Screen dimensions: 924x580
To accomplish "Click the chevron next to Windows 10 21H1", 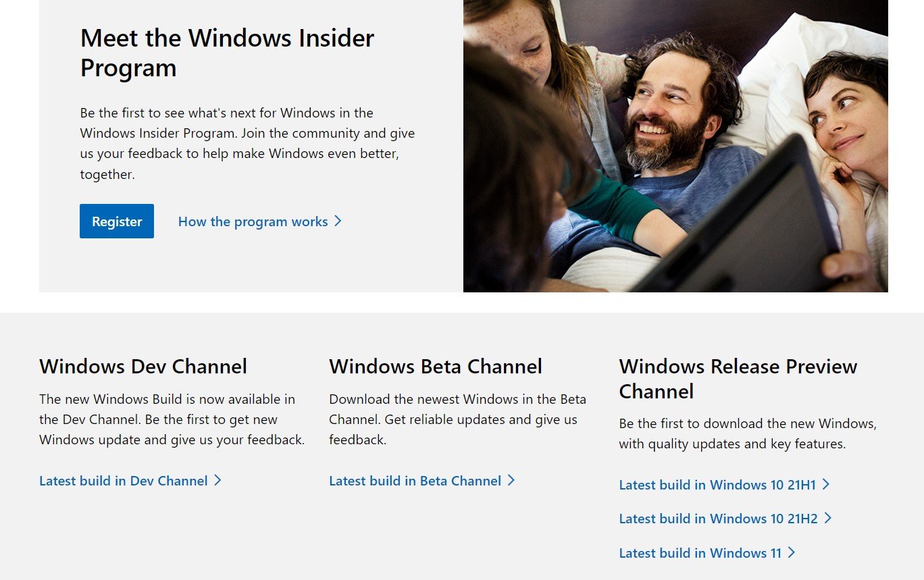I will click(826, 484).
